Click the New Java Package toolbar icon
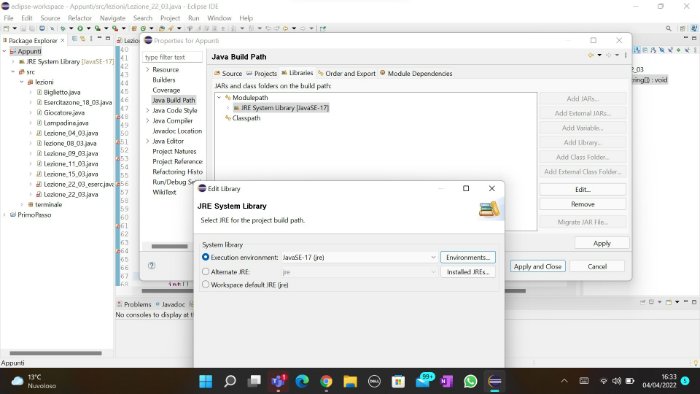Screen dimensions: 700x394 click(x=134, y=28)
